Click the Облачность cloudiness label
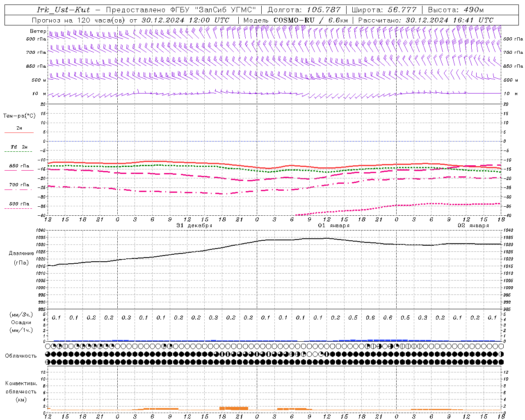The width and height of the screenshot is (525, 420). (21, 356)
